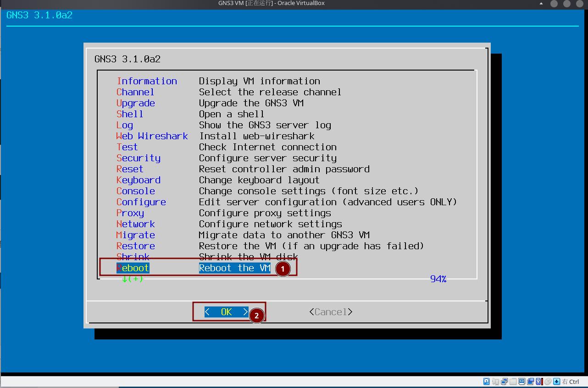Select the highlighted Reboot the VM entry

pos(194,268)
